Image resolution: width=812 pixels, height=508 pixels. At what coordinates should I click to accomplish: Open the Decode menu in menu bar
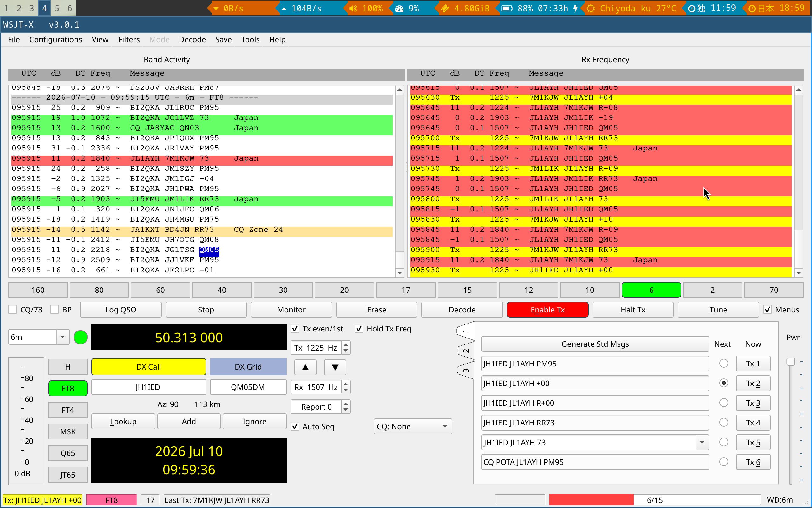192,40
